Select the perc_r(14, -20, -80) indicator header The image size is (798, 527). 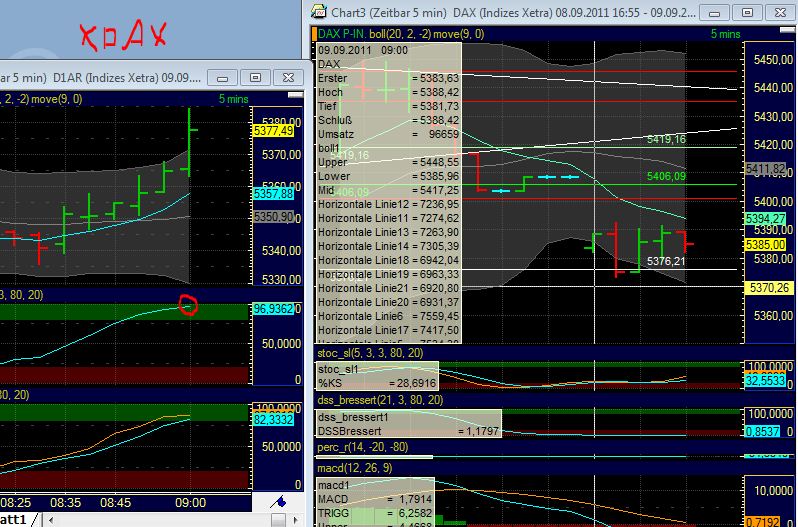point(362,447)
